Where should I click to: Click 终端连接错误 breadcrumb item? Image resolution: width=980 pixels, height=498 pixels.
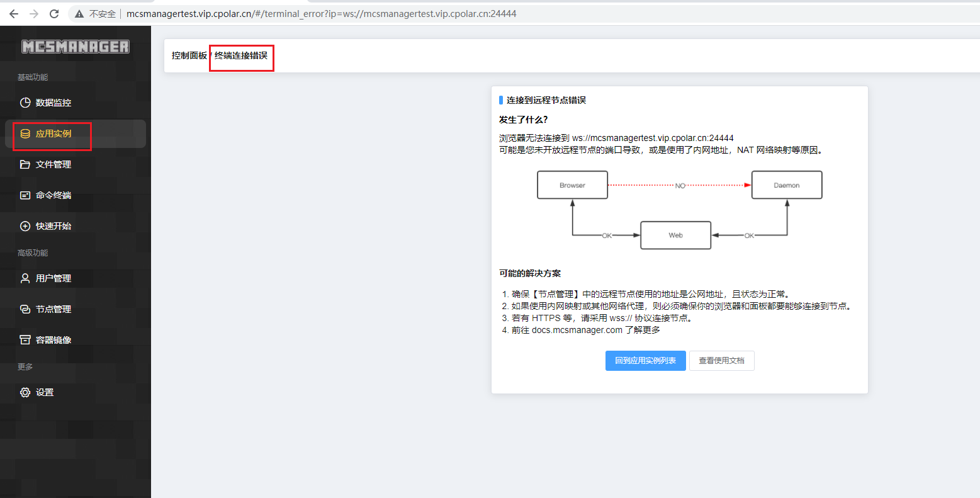[241, 55]
